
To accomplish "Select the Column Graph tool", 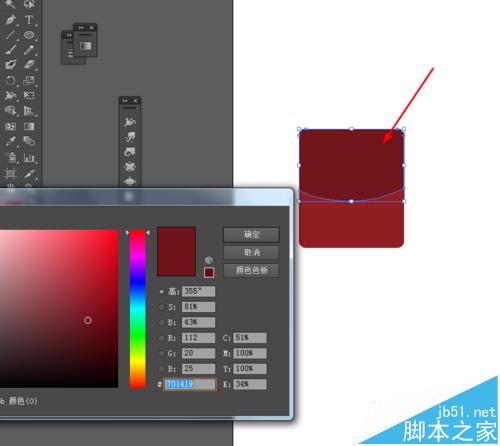I will [x=29, y=157].
